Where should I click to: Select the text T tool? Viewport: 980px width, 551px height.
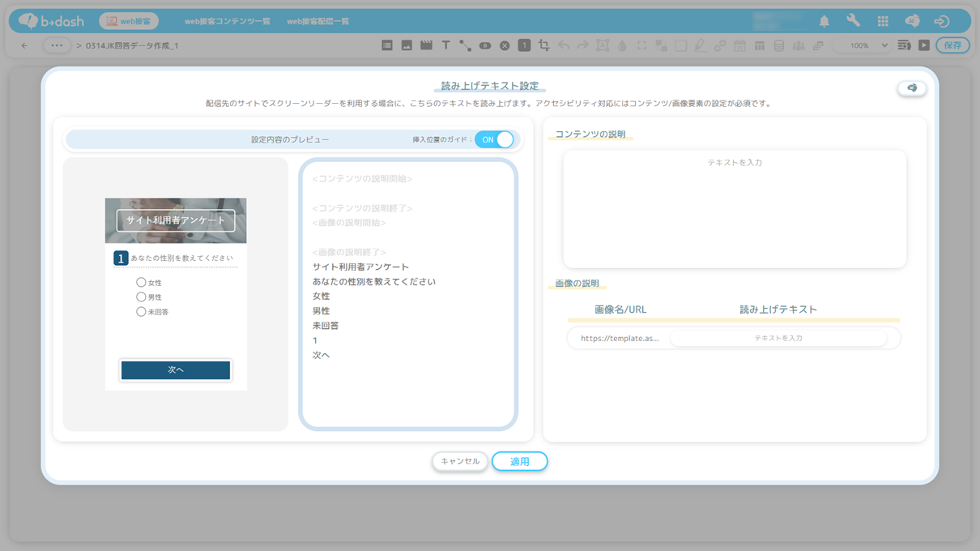445,46
